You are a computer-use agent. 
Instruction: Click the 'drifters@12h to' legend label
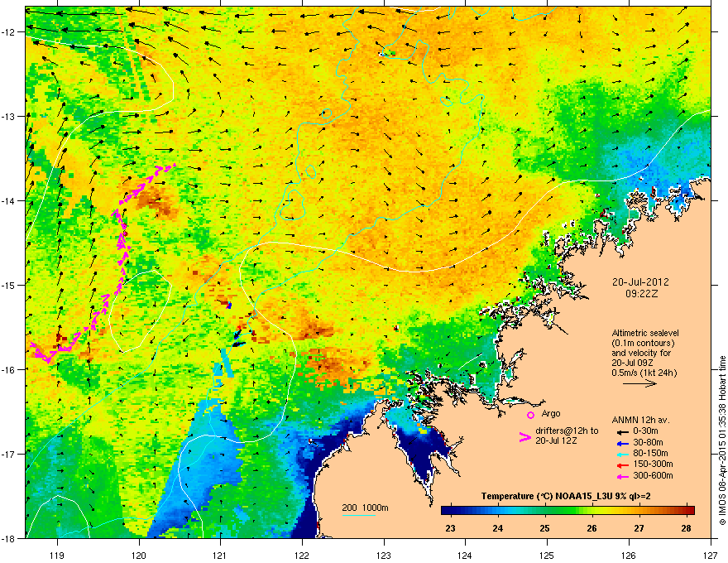click(567, 431)
